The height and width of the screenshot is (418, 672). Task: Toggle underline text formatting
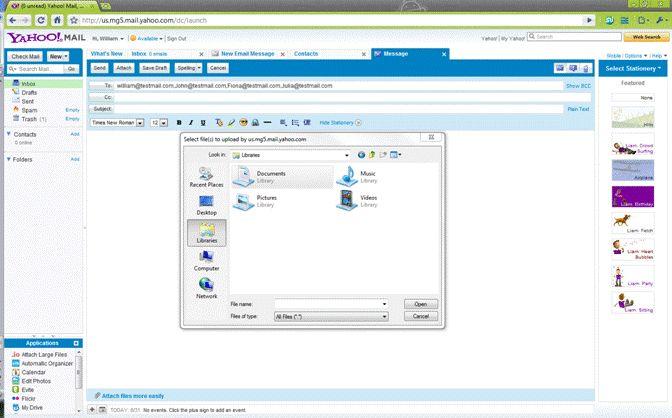click(x=202, y=122)
